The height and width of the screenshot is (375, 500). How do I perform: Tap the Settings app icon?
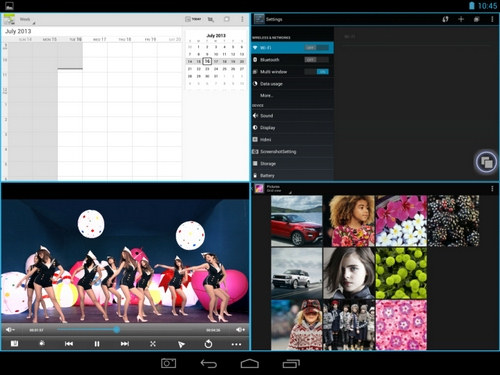click(x=259, y=19)
